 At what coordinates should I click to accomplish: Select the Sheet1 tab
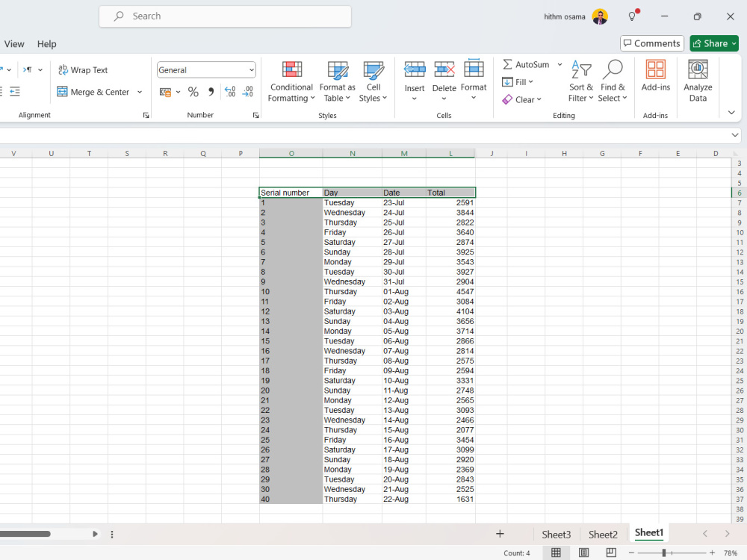648,532
